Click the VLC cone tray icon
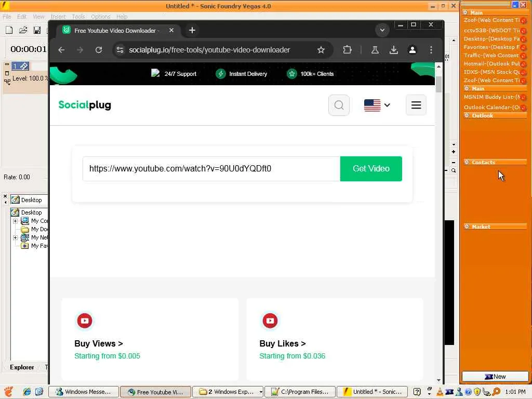Viewport: 532px width, 399px height. [x=440, y=392]
